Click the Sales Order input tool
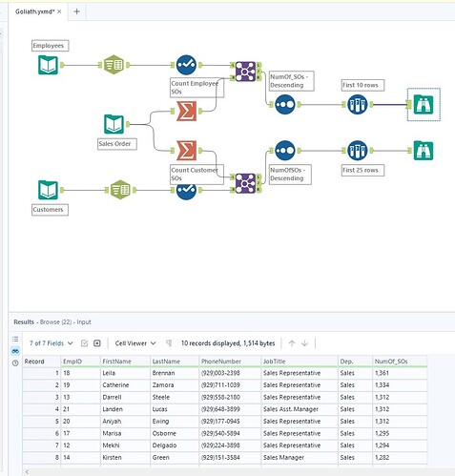This screenshot has width=455, height=476. [x=114, y=124]
